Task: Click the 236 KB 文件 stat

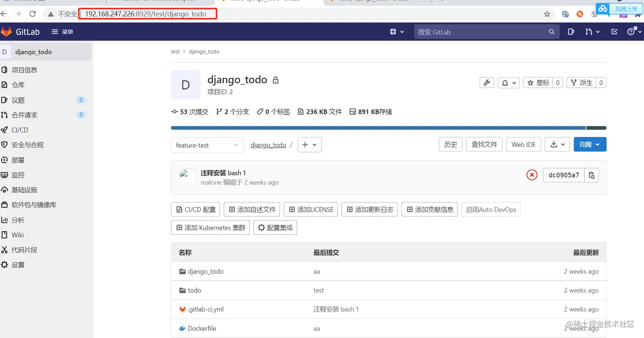Action: pyautogui.click(x=320, y=112)
